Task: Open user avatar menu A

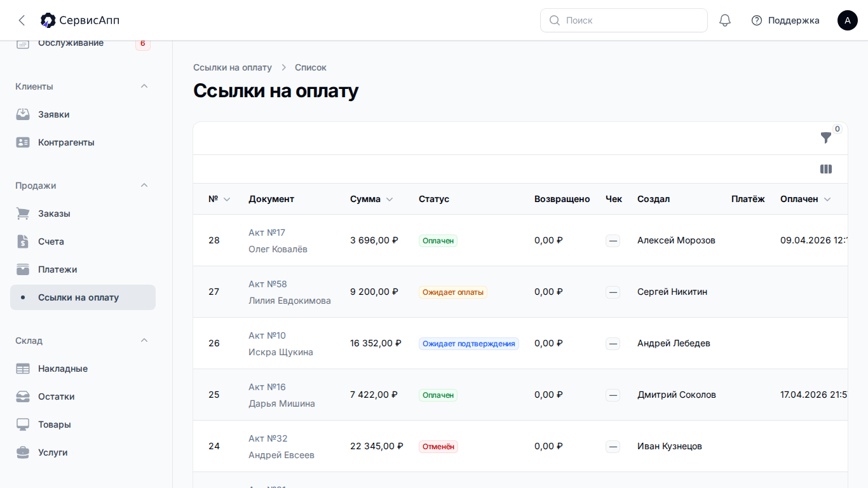Action: coord(848,20)
